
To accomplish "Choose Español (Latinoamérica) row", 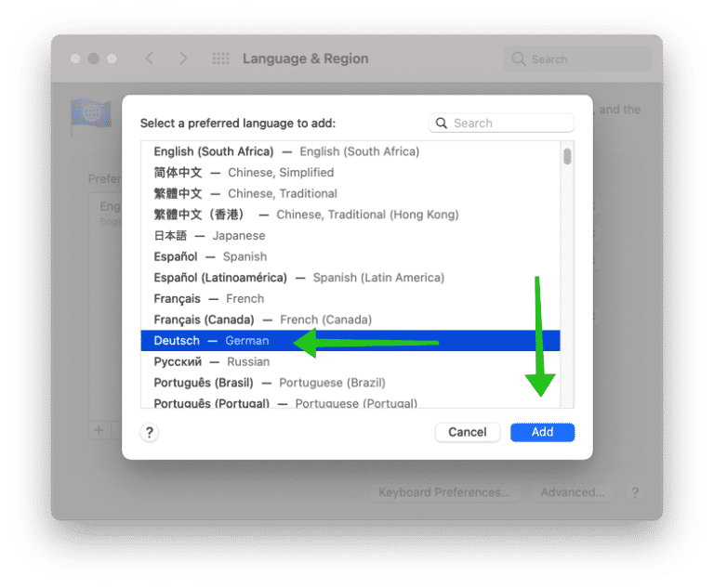I will tap(350, 278).
